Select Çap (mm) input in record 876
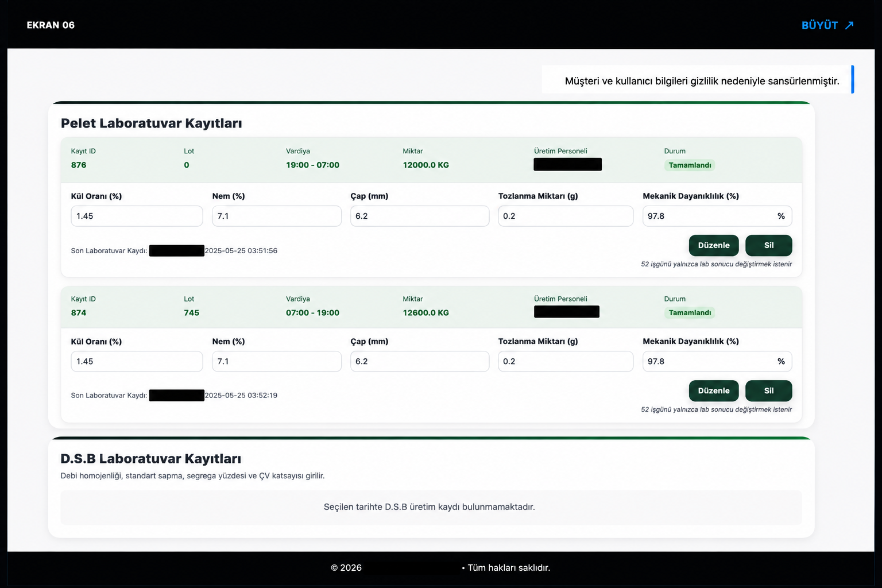882x588 pixels. [420, 216]
